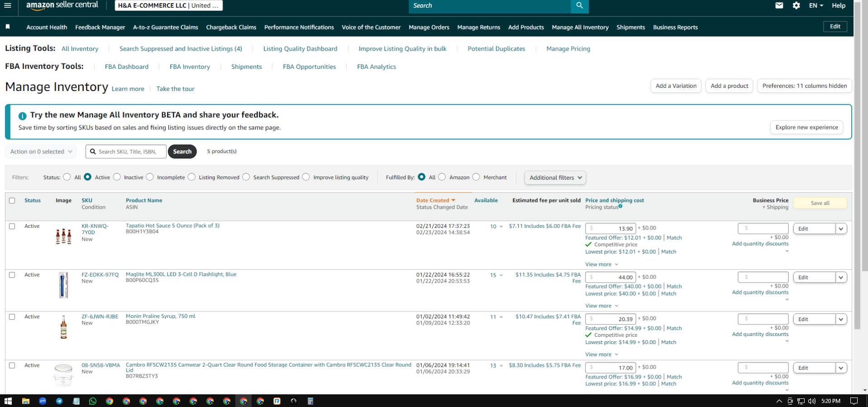Click the Cambro container product image
The height and width of the screenshot is (407, 868).
click(63, 375)
